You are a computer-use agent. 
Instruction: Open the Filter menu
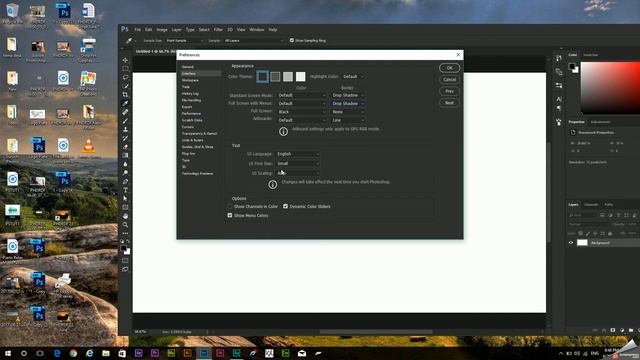[218, 30]
